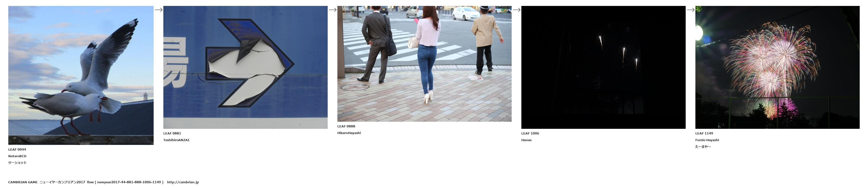Open the colorful fireworks burst photo
Screen dimensions: 868x188
coord(777,67)
